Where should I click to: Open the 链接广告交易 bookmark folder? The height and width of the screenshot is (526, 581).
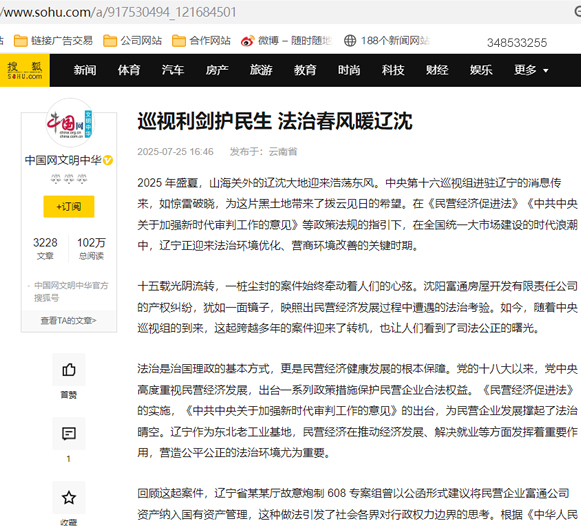click(x=53, y=40)
